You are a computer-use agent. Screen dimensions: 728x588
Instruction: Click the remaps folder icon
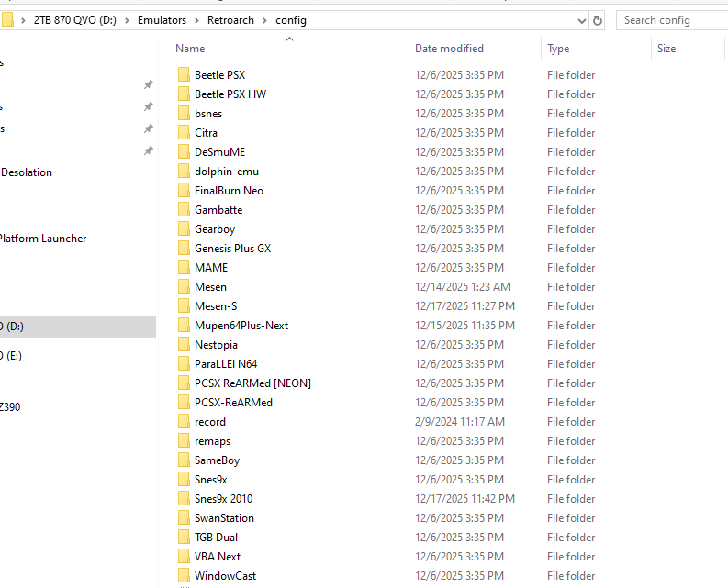[184, 441]
